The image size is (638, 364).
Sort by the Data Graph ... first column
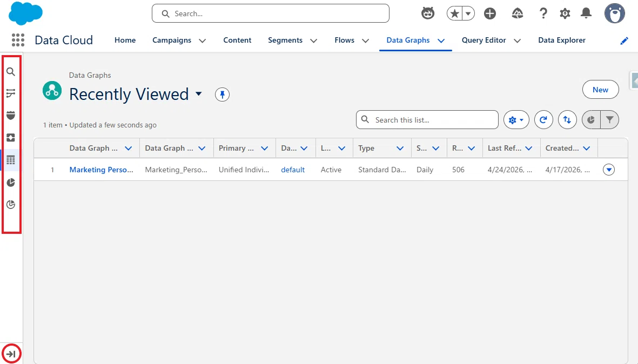(93, 148)
